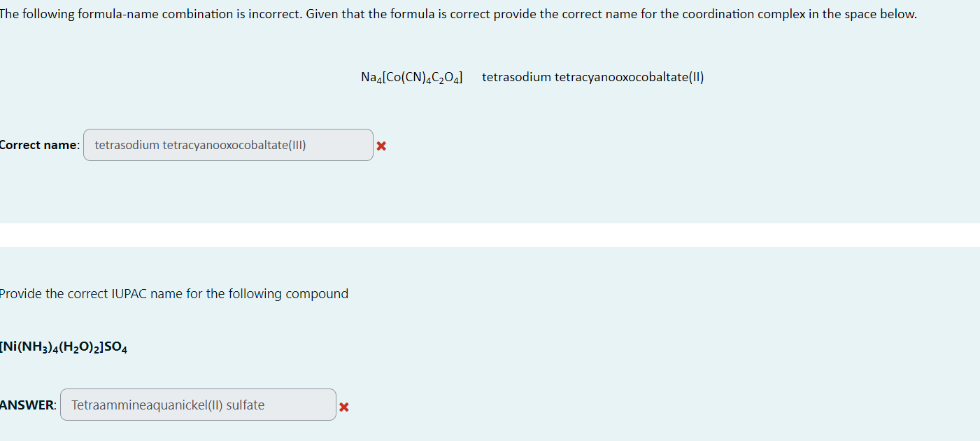The height and width of the screenshot is (441, 980).
Task: Click the prompt Provide the correct IUPAC name
Action: click(x=173, y=293)
